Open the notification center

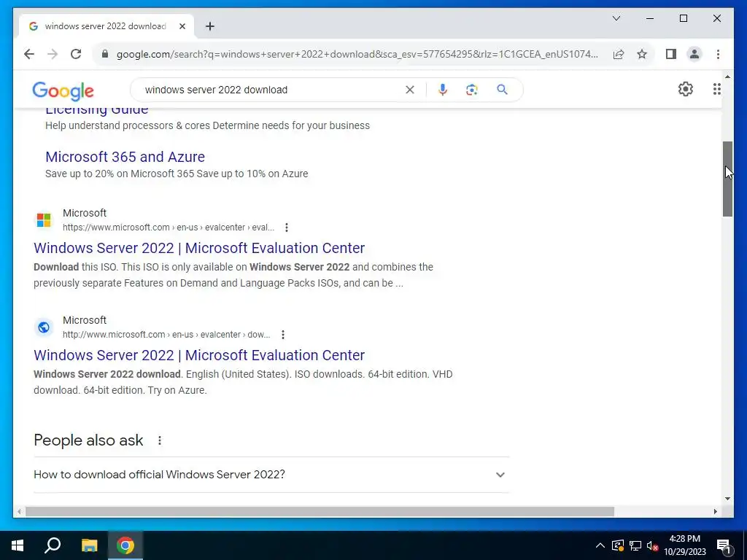(x=724, y=545)
